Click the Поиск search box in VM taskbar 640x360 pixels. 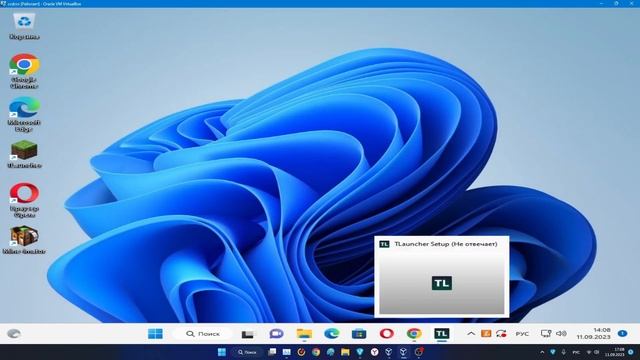203,333
